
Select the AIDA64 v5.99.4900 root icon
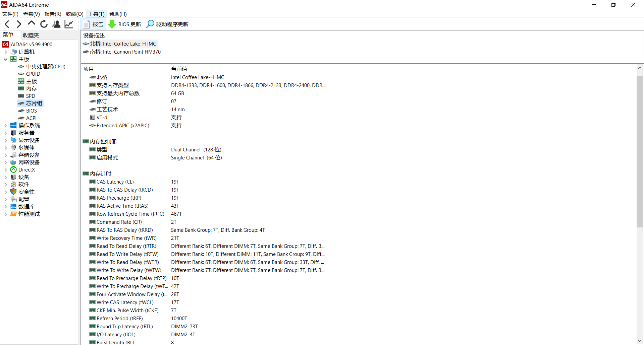(x=6, y=44)
